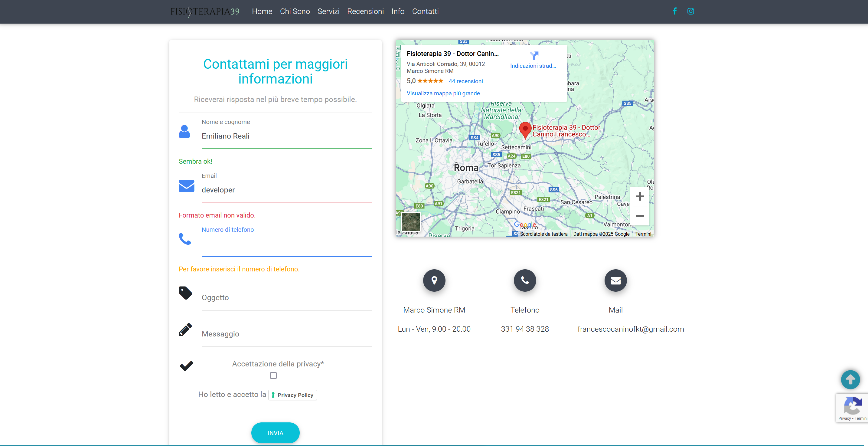Click the location pin circle icon
868x446 pixels.
tap(434, 280)
